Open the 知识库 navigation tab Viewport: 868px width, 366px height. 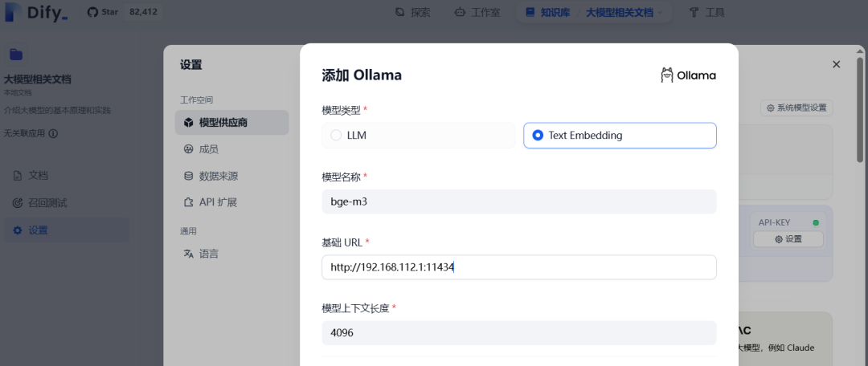(x=547, y=12)
